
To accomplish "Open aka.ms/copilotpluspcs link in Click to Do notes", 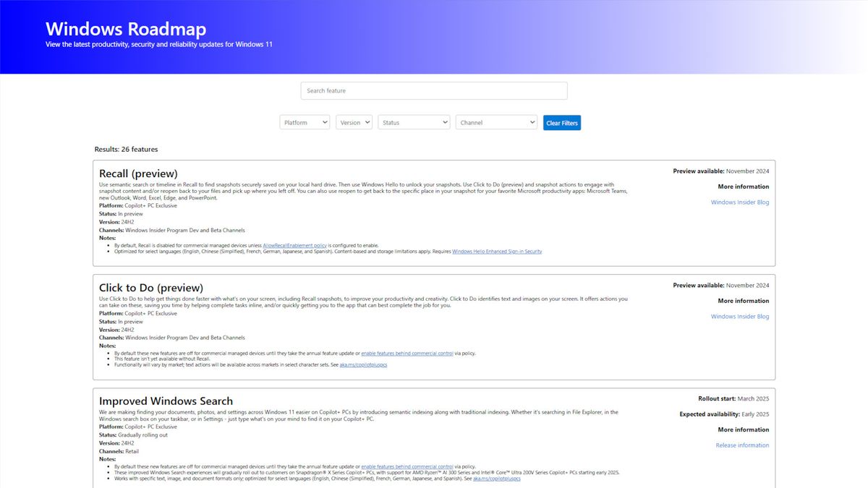I will pyautogui.click(x=363, y=365).
